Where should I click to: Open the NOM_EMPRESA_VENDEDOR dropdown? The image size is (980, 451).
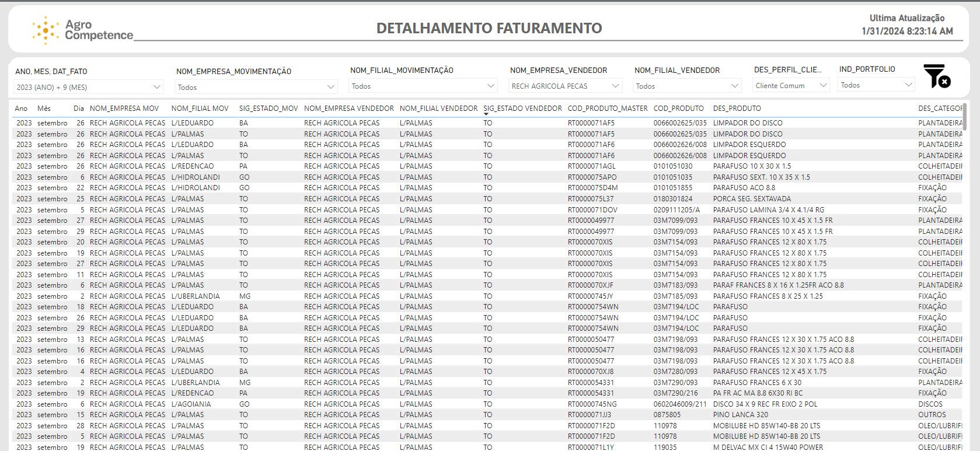[566, 86]
